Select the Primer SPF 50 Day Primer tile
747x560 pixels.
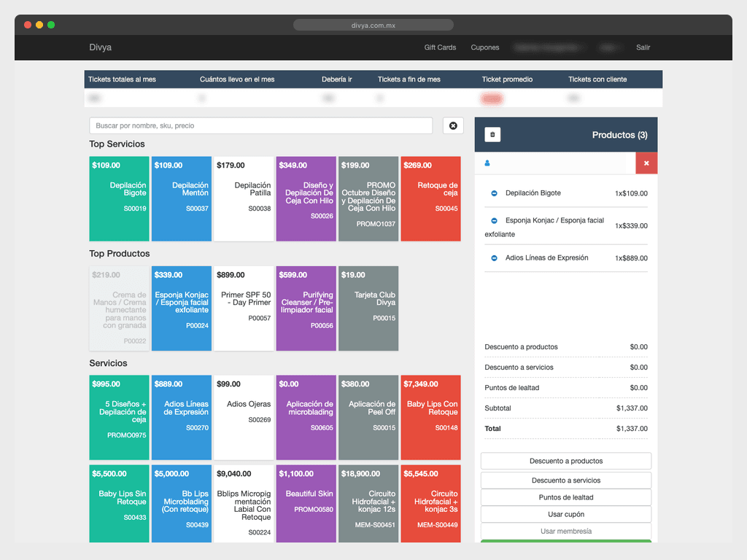[x=244, y=308]
